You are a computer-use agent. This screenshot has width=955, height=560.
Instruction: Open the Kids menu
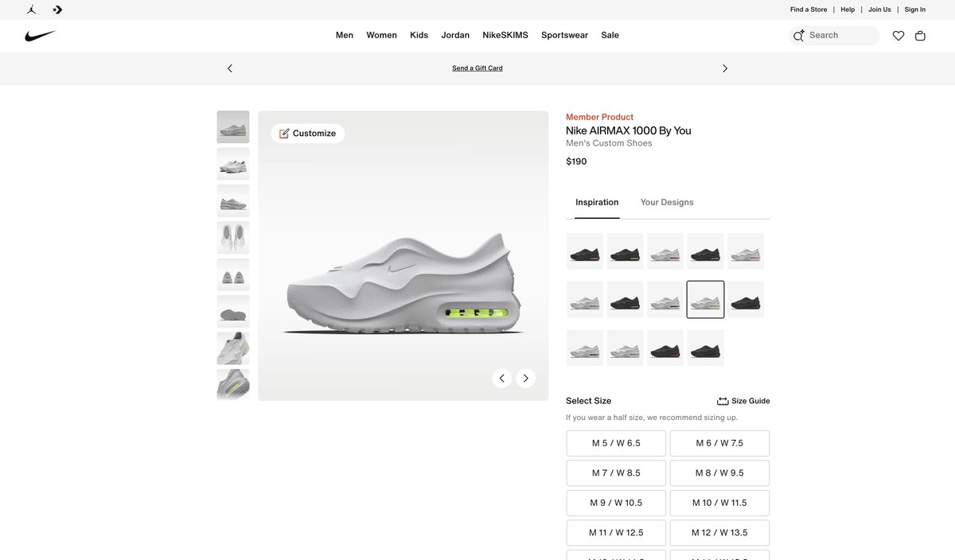419,35
